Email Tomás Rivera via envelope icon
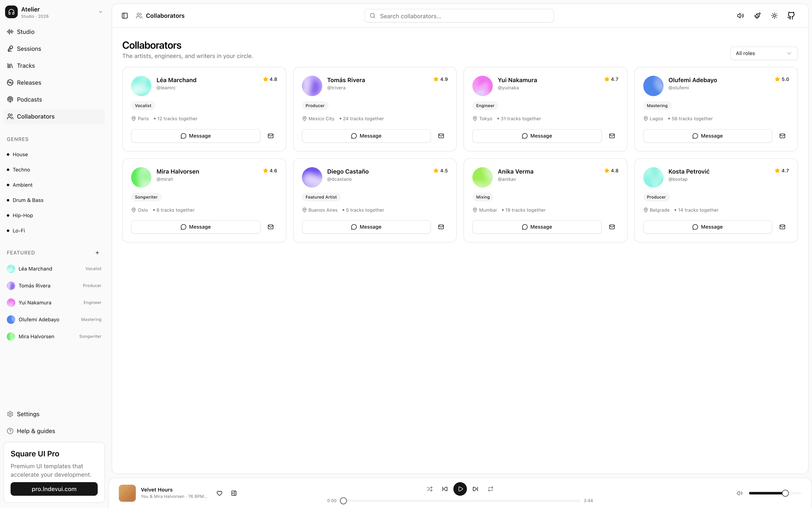Screen dimensions: 812x508 (x=441, y=136)
